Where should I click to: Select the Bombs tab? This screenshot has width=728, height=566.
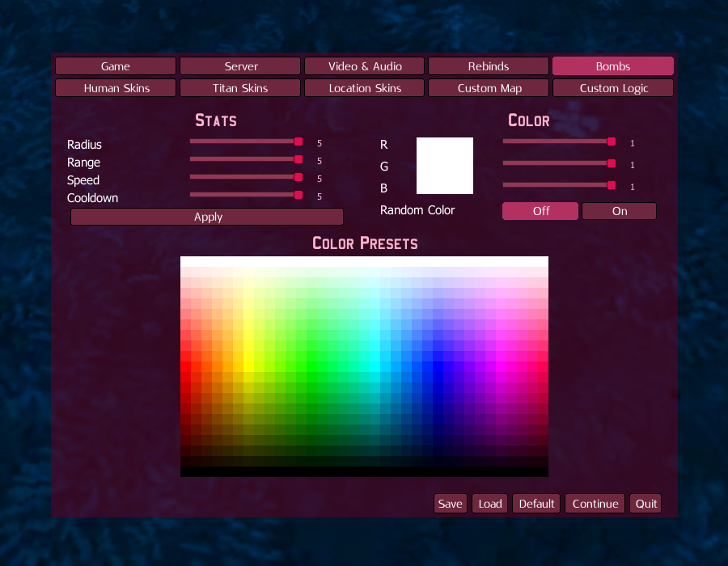(x=613, y=65)
